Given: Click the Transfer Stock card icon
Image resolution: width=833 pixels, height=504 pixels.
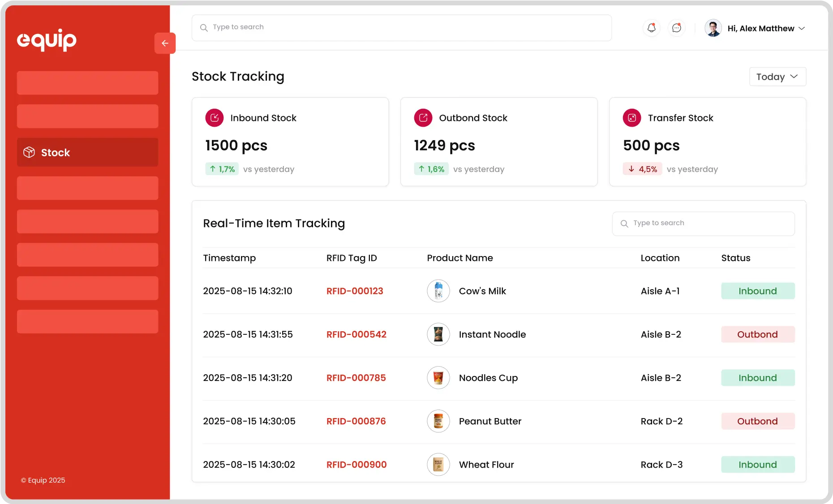Looking at the screenshot, I should pos(632,118).
